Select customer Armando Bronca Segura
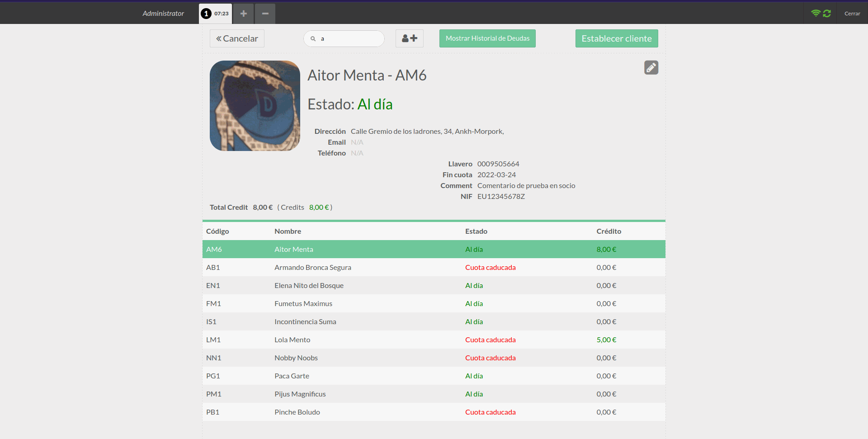This screenshot has width=868, height=439. pyautogui.click(x=434, y=267)
